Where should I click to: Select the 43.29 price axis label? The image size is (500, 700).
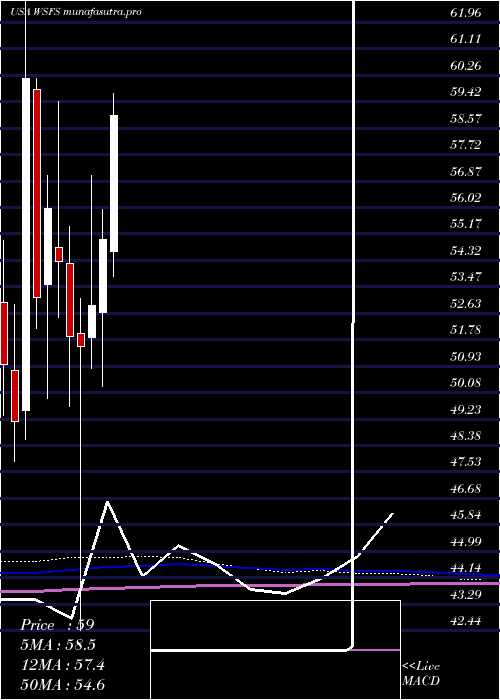466,595
